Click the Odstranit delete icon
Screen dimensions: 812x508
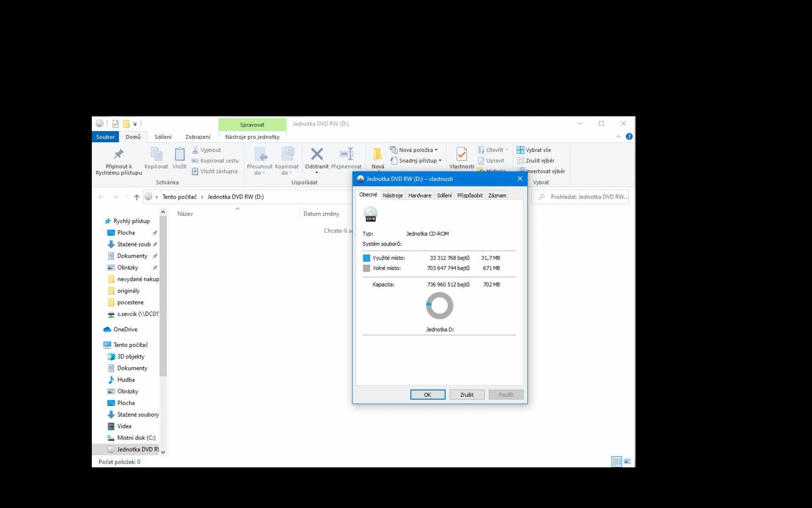tap(317, 154)
